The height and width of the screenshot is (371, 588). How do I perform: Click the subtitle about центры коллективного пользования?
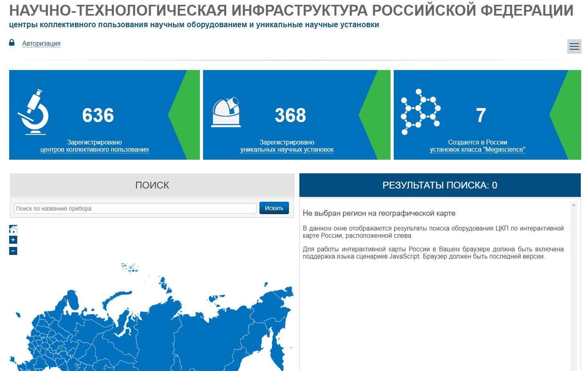coord(194,24)
